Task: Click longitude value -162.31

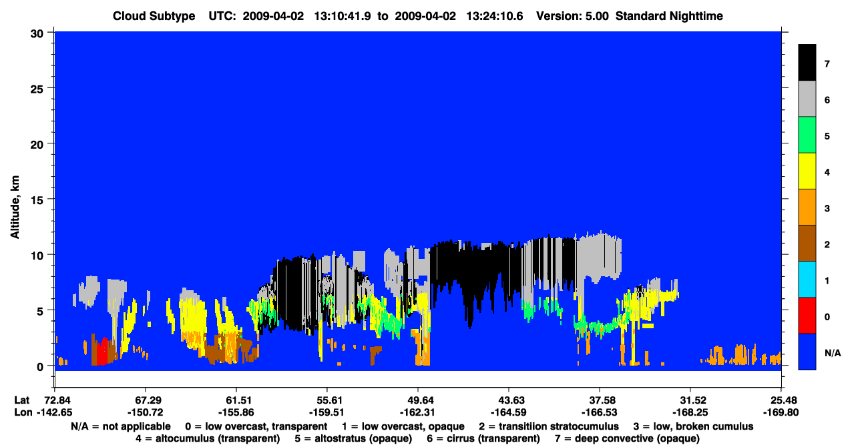Action: (418, 412)
